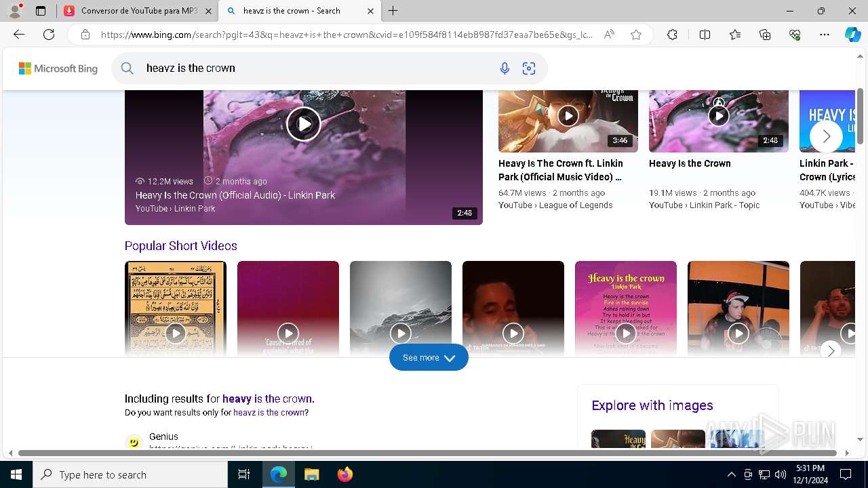This screenshot has width=868, height=488.
Task: Open Read aloud icon in address bar
Action: (609, 35)
